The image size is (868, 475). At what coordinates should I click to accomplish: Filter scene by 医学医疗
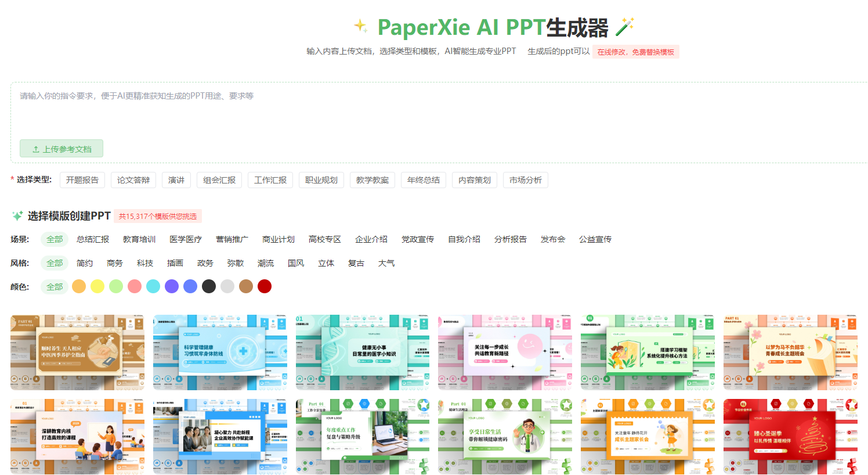(186, 239)
